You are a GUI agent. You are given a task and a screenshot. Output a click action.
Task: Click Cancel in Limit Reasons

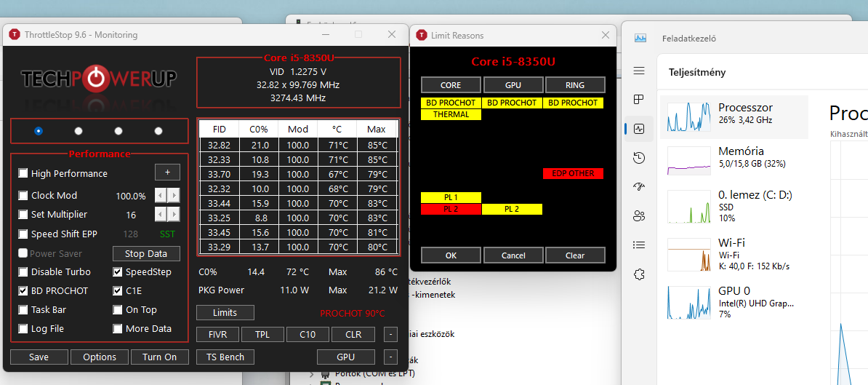[513, 255]
